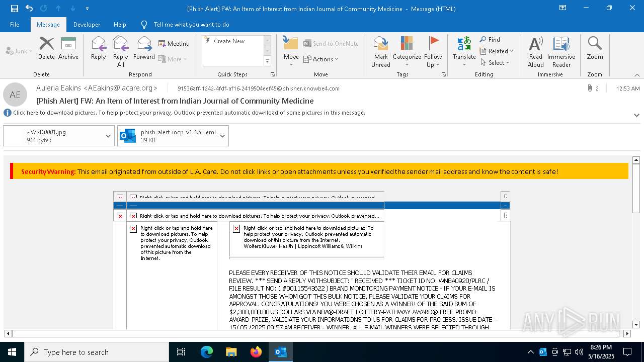This screenshot has width=644, height=362.
Task: Open the Windows Start menu
Action: click(12, 352)
